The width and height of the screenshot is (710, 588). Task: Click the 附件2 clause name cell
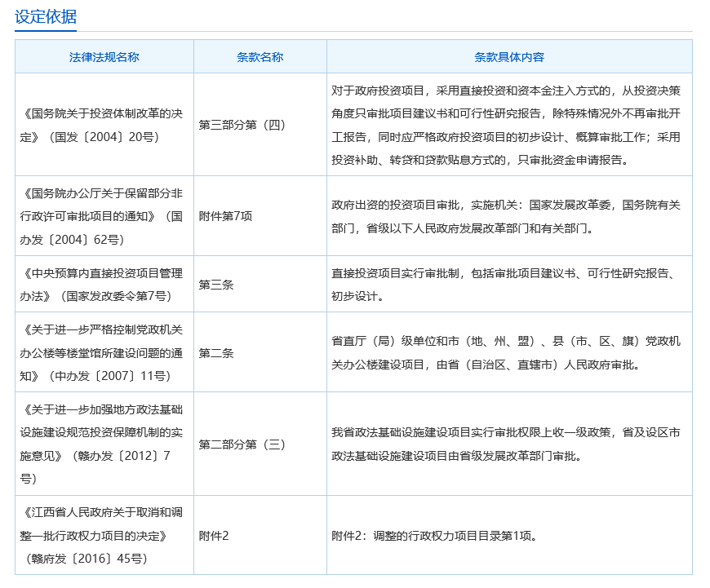pyautogui.click(x=214, y=536)
